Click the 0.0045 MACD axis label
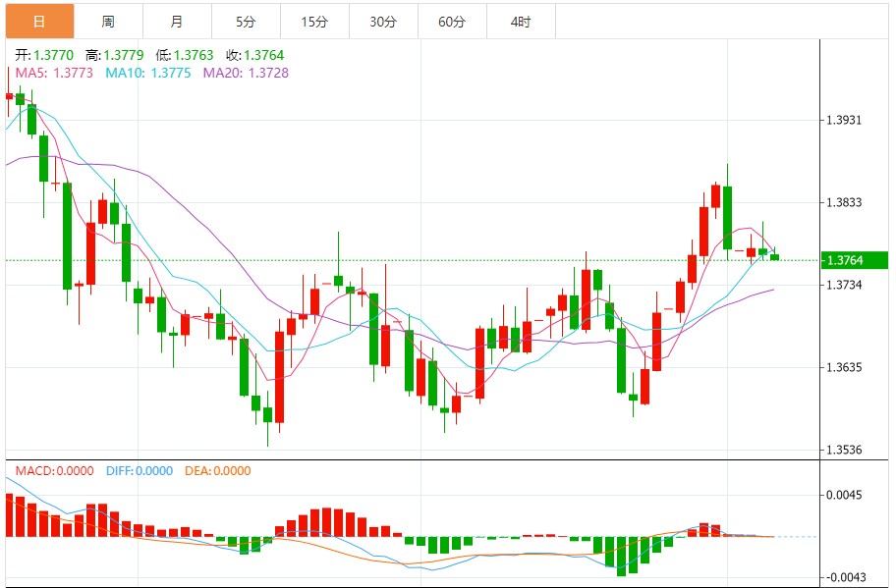This screenshot has height=588, width=896. tap(844, 495)
